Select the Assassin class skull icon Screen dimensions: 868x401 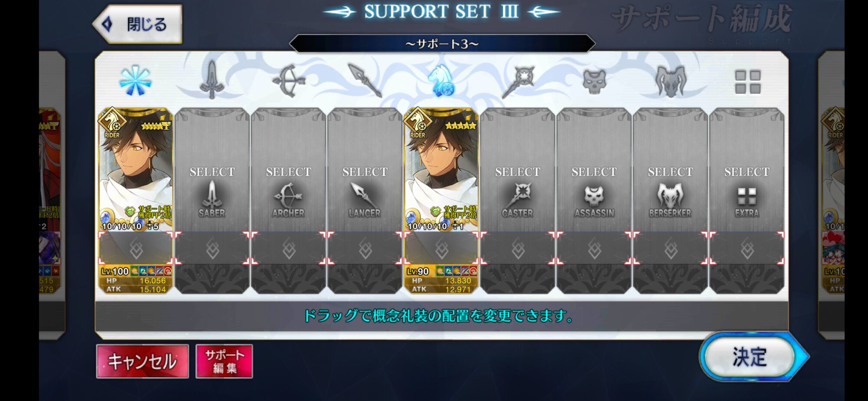click(x=594, y=81)
